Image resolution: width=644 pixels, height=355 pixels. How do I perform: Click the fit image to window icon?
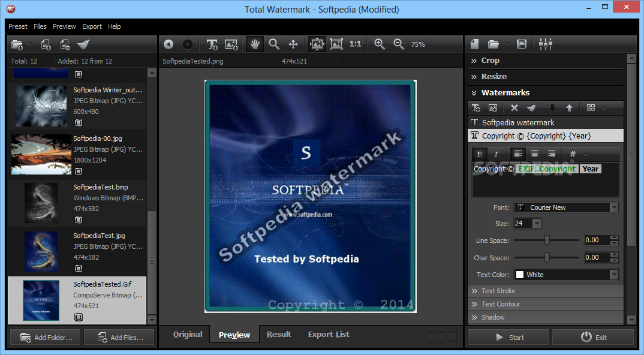[x=317, y=44]
